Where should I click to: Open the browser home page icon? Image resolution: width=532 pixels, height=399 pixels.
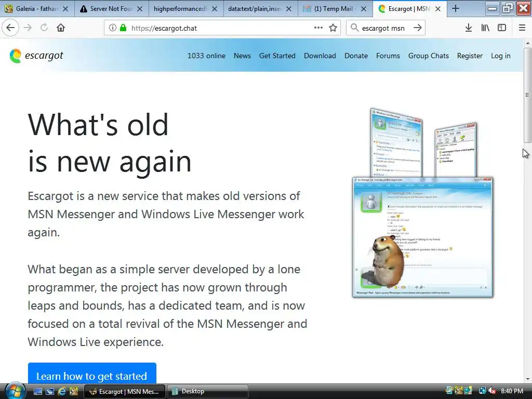coord(61,28)
